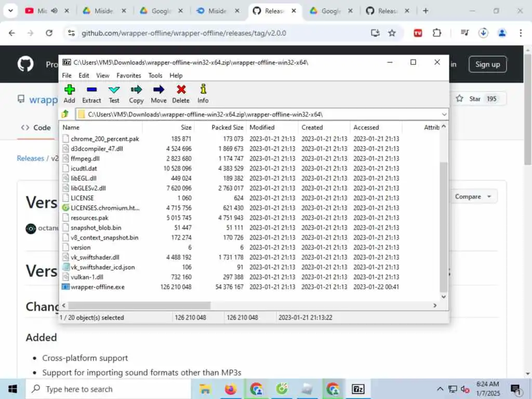
Task: Click the Info toolbar icon
Action: [x=203, y=89]
